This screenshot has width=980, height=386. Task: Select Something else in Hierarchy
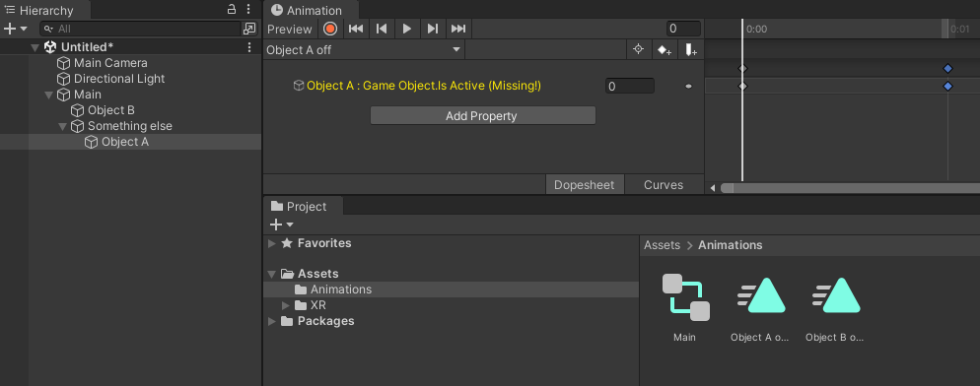(130, 125)
